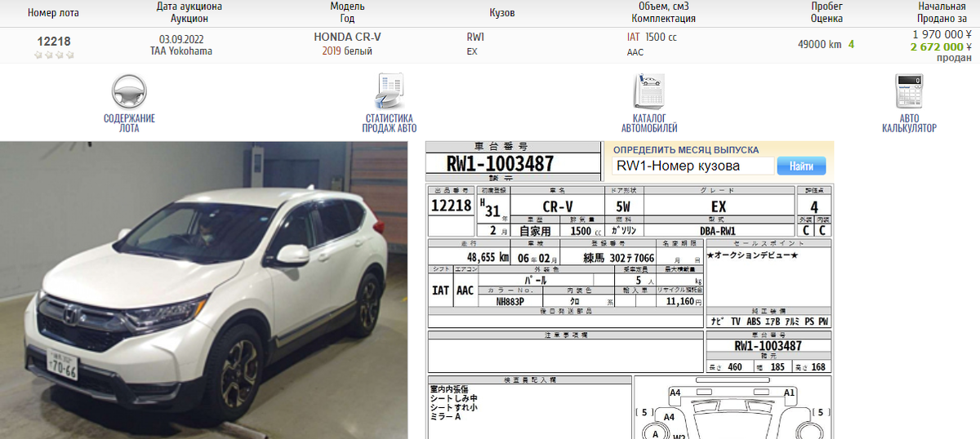
Task: Click the auction date 03.09.2022
Action: [181, 38]
